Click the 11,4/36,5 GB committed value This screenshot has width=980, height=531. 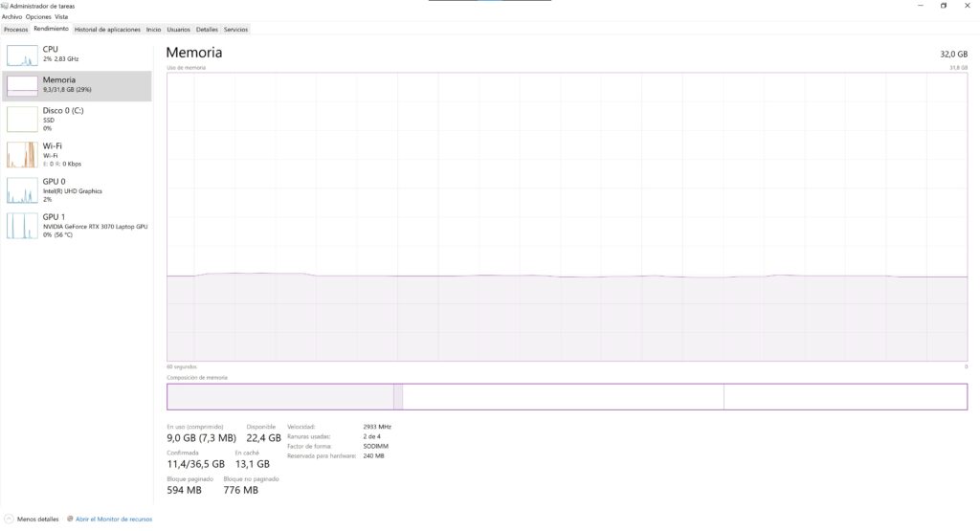coord(195,464)
